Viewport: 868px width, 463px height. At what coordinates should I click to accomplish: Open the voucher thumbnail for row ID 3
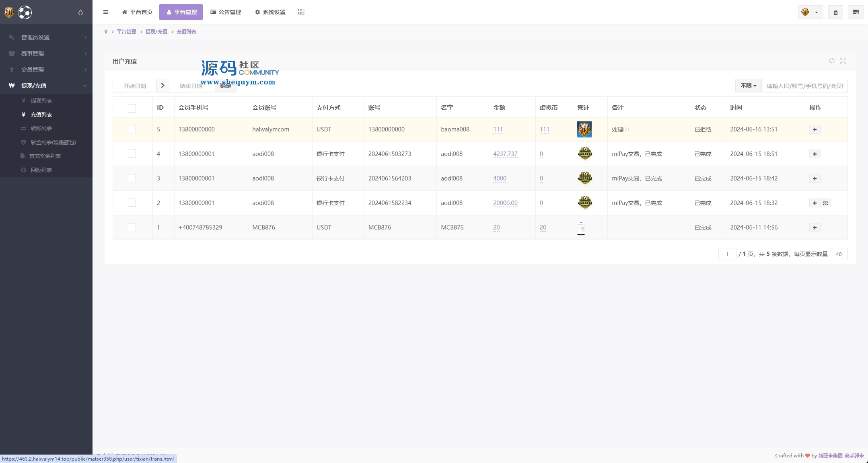pos(585,178)
